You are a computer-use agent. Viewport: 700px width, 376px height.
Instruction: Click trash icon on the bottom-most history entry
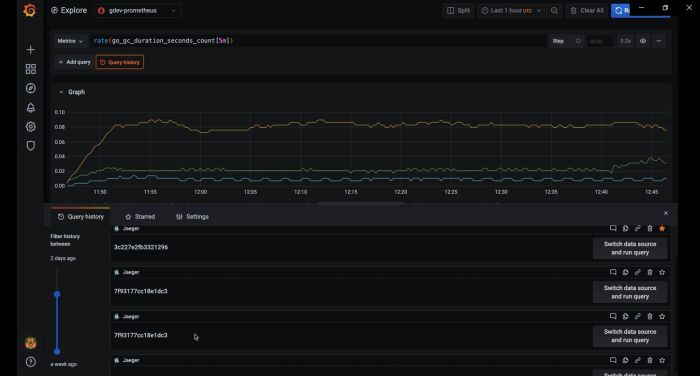pos(650,360)
